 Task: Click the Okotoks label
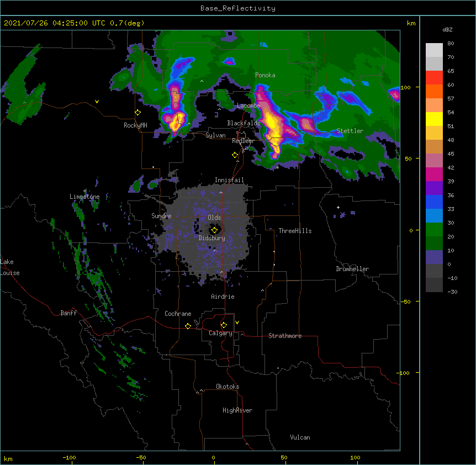click(228, 387)
